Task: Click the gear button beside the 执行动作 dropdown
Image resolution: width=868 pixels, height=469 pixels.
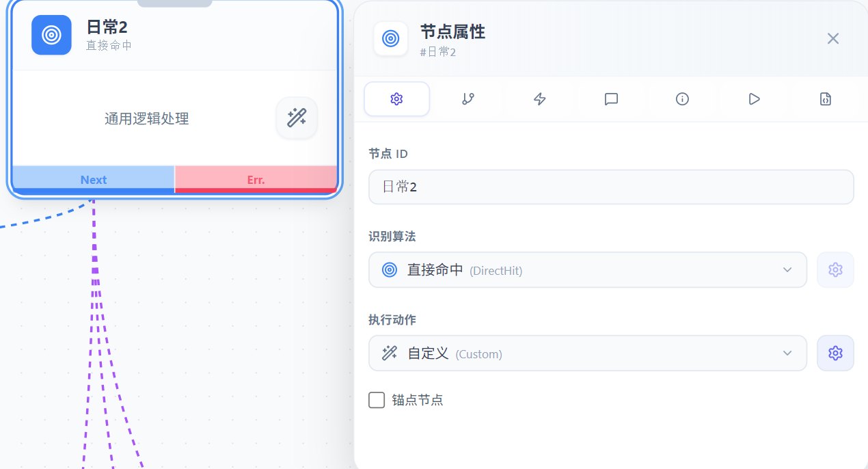Action: (835, 353)
